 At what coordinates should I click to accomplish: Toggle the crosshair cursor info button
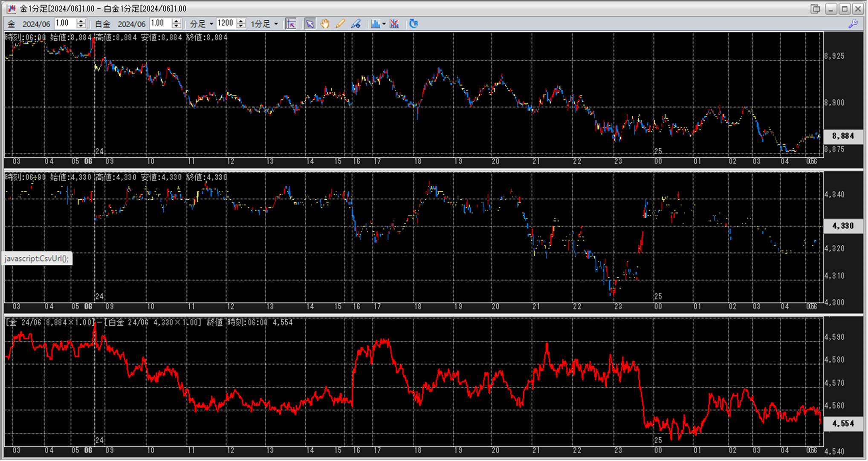click(x=291, y=24)
